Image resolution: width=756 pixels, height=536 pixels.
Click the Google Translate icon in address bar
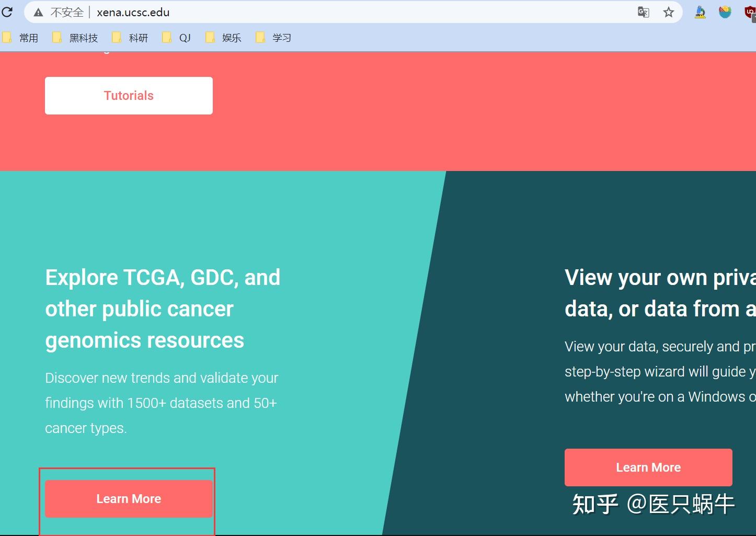coord(643,12)
